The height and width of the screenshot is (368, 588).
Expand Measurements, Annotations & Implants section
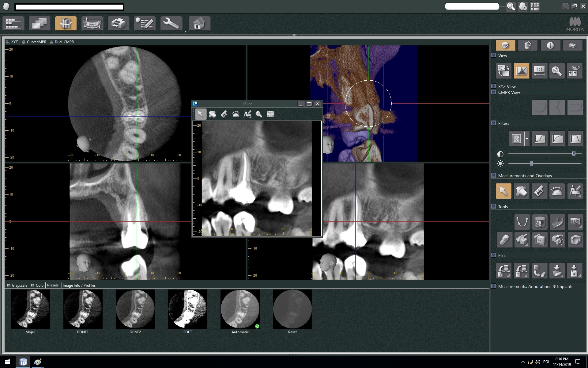[493, 286]
